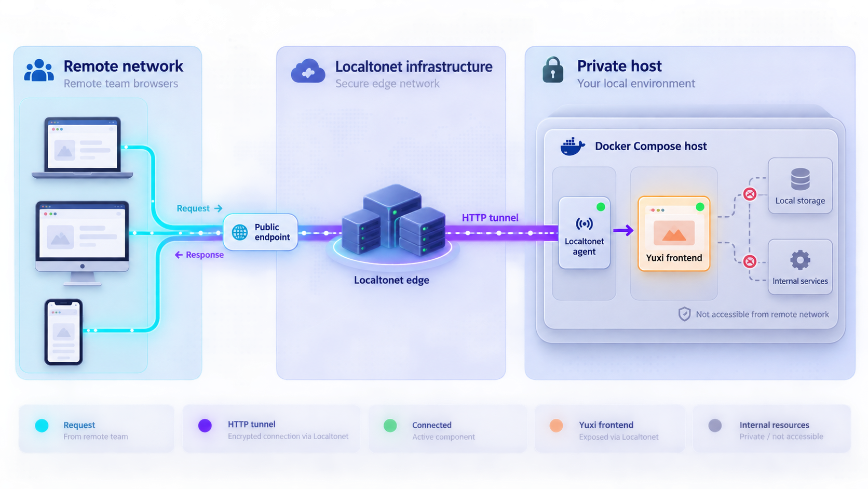Viewport: 868px width, 489px height.
Task: Select the Localtonet agent broadcast signal icon
Action: click(584, 224)
